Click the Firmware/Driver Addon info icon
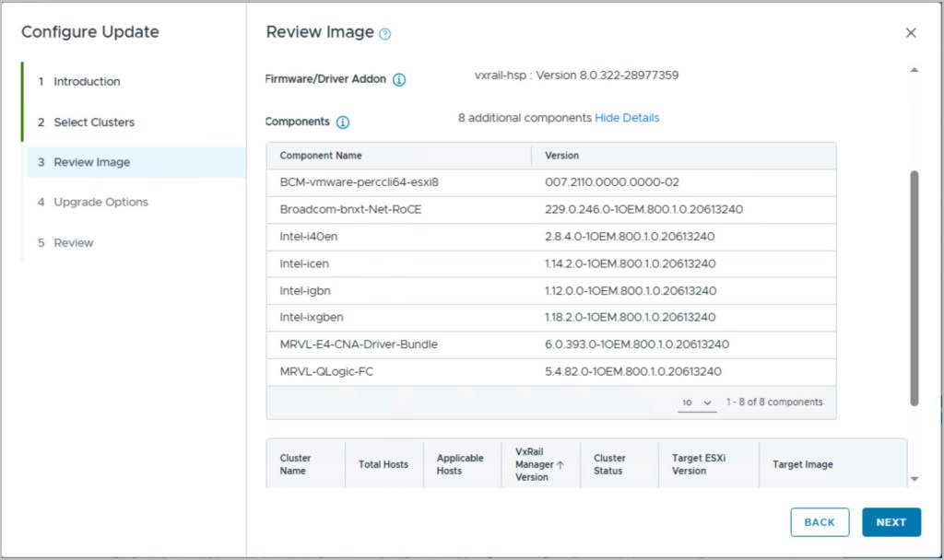This screenshot has height=560, width=944. (x=399, y=80)
